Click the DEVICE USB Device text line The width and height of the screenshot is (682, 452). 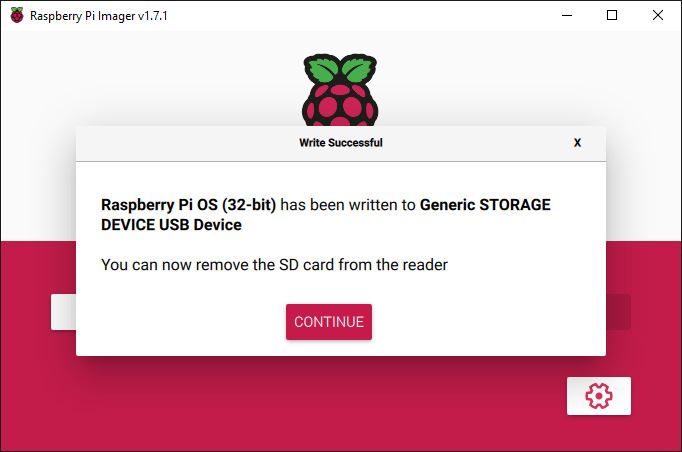[171, 225]
